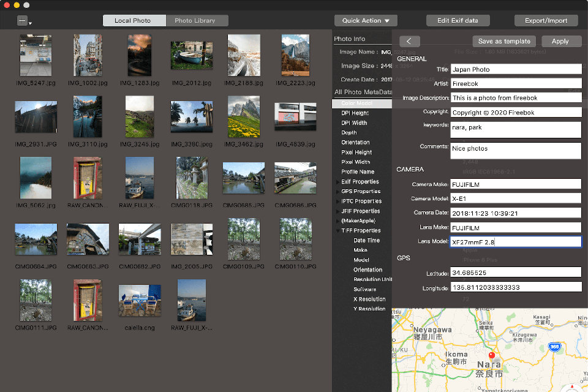Click the Latitude field
Screen dimensions: 588x392
click(x=516, y=273)
